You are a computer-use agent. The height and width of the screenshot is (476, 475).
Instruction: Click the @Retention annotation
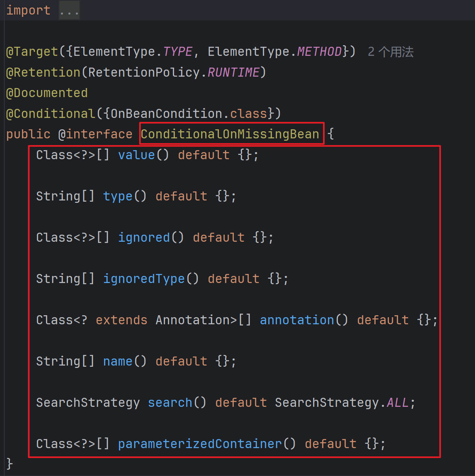coord(43,73)
